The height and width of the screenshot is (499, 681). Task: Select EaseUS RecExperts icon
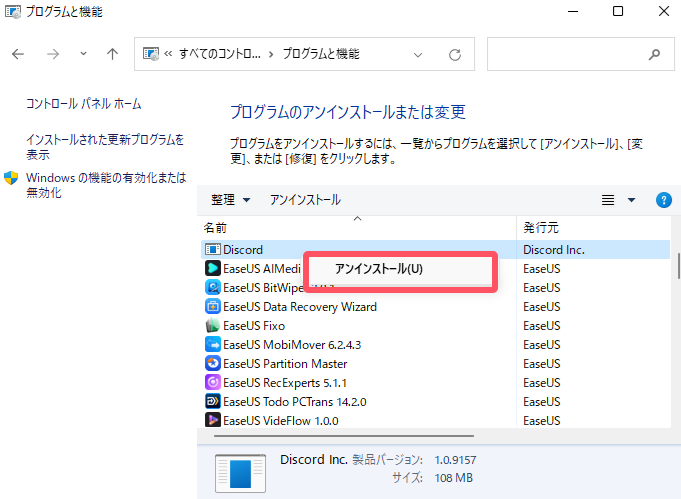(212, 383)
